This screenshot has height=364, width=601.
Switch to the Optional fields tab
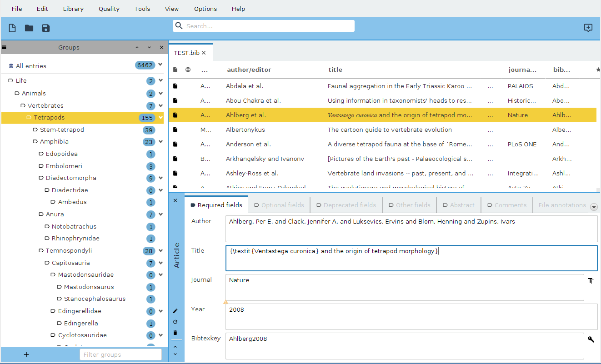coord(279,205)
